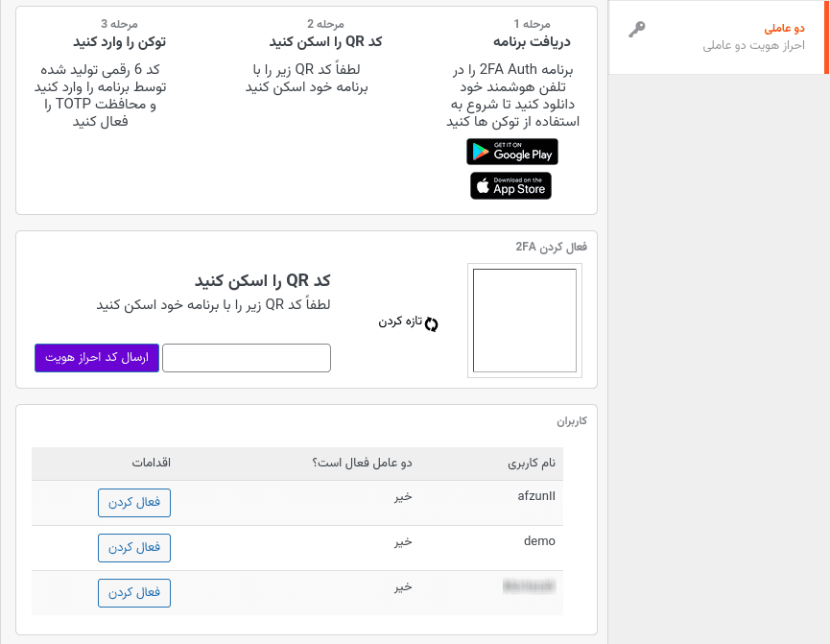
Task: Click the اقدامات column header
Action: [x=152, y=463]
